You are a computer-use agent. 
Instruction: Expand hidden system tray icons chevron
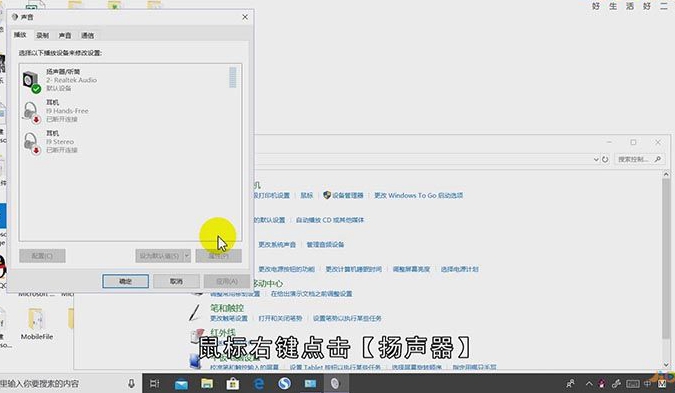point(589,384)
